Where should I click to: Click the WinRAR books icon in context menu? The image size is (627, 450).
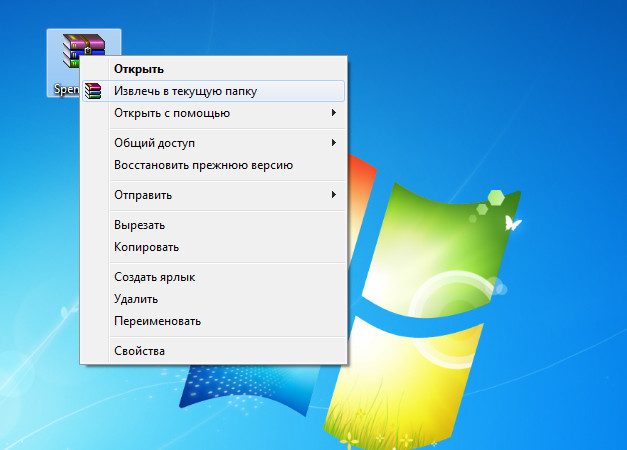(93, 91)
